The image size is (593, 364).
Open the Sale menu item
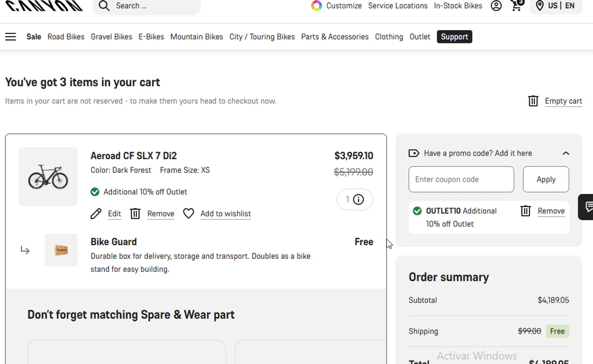[34, 37]
